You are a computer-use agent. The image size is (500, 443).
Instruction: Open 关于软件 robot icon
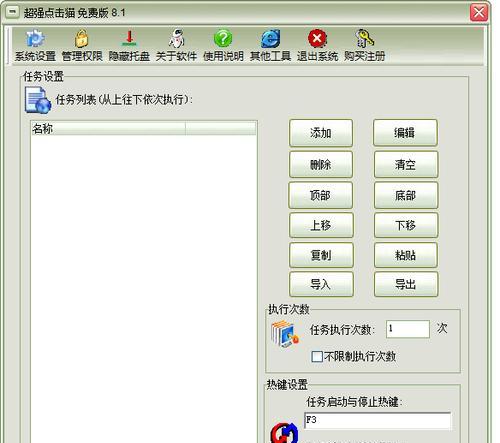[176, 39]
